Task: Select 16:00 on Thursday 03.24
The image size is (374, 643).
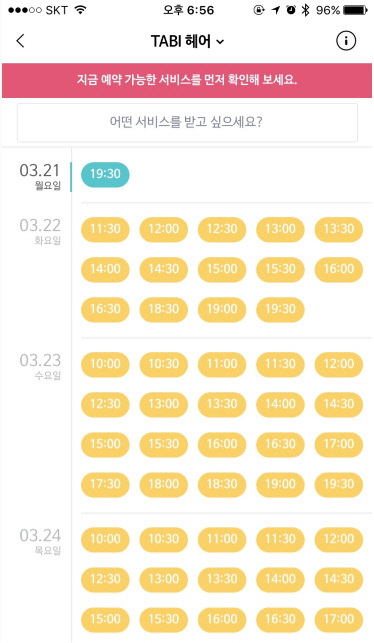Action: pyautogui.click(x=222, y=619)
